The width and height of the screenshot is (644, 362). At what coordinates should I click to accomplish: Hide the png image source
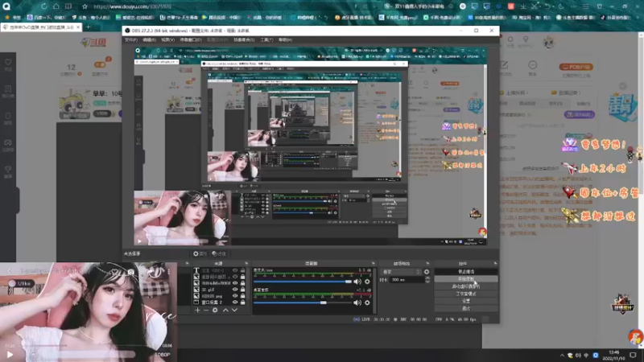coord(235,296)
